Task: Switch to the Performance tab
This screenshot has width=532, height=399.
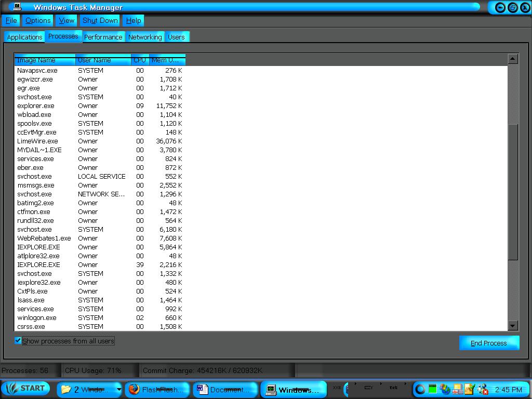Action: pyautogui.click(x=103, y=37)
